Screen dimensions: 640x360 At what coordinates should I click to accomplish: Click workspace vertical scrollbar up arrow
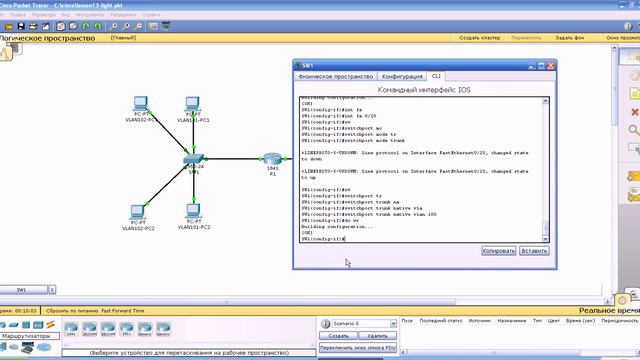click(614, 48)
